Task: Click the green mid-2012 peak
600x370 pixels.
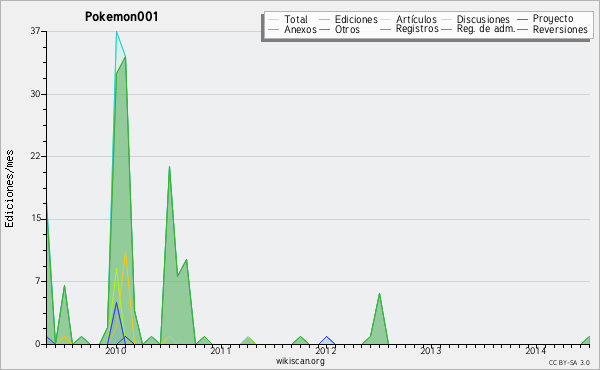Action: point(379,294)
